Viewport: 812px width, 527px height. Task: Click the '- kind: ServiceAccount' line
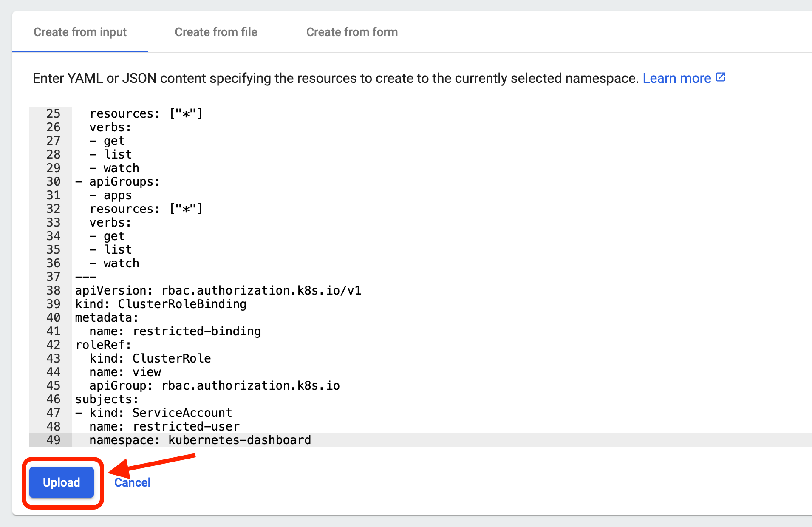[x=154, y=413]
